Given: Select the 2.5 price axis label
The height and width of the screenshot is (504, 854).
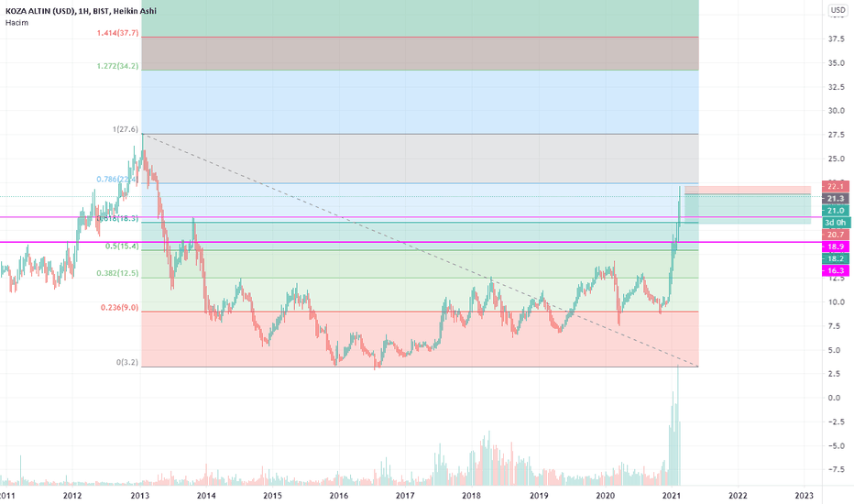Looking at the screenshot, I should [x=837, y=374].
